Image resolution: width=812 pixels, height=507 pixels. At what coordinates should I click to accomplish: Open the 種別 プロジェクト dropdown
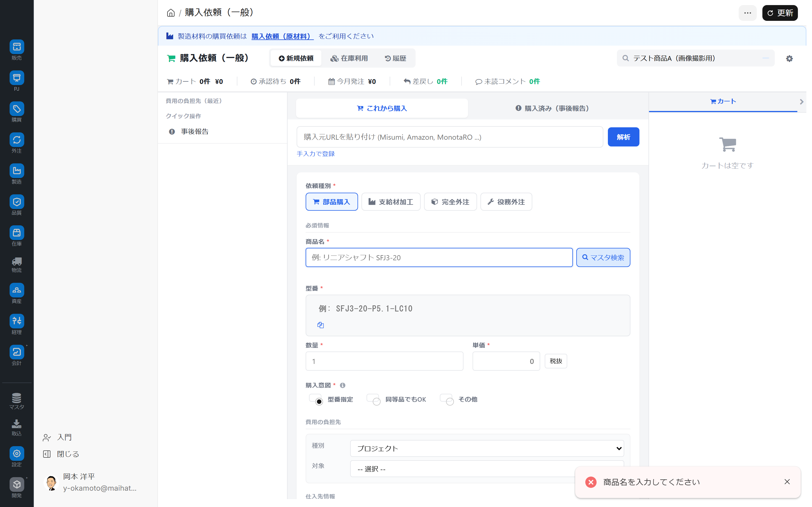[x=487, y=448]
